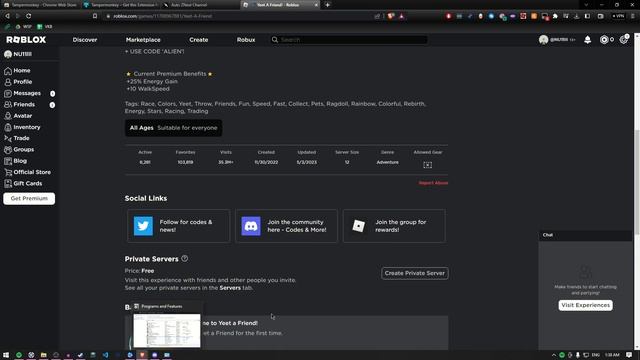Switch to the first Tampermonkey tab

(x=40, y=5)
